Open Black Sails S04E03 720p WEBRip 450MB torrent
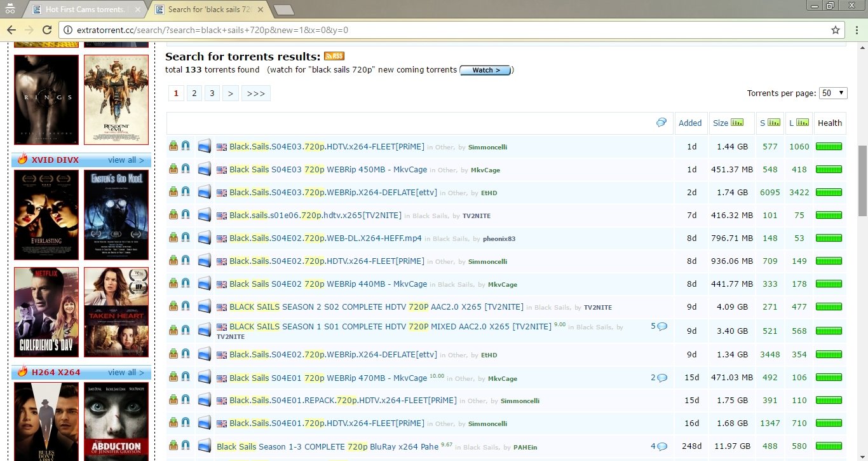Screen dimensions: 868x461 click(328, 170)
